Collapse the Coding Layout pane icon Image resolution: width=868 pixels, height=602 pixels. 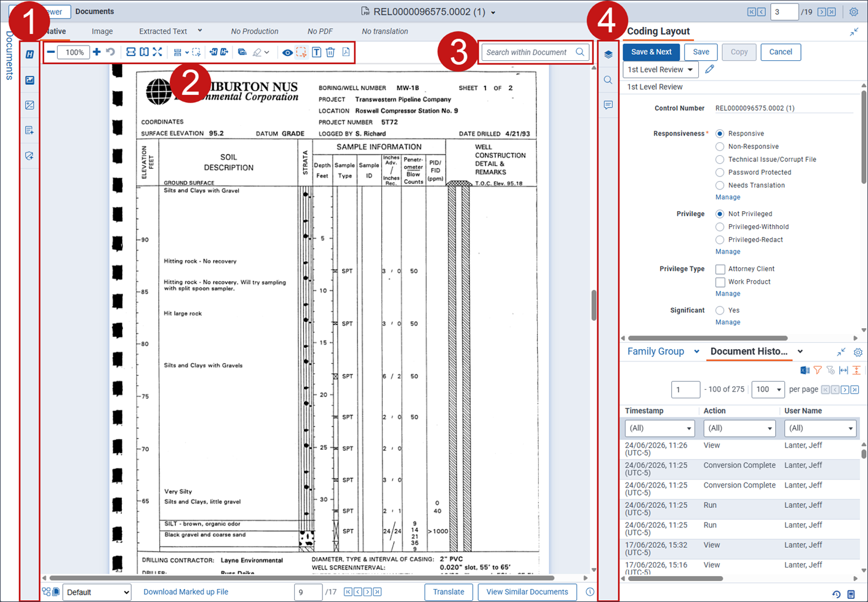pyautogui.click(x=854, y=31)
